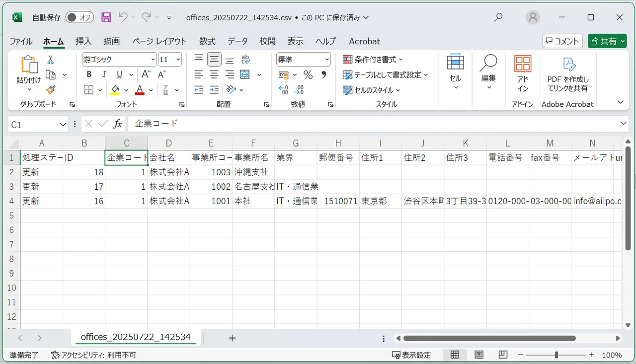Expand the Name Box dropdown arrow
636x364 pixels.
click(x=63, y=124)
